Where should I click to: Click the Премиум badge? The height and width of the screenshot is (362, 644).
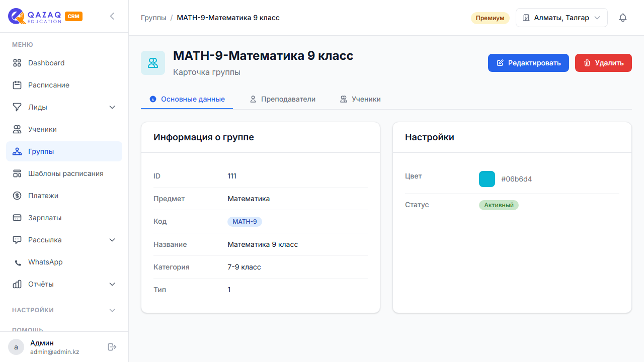coord(490,18)
